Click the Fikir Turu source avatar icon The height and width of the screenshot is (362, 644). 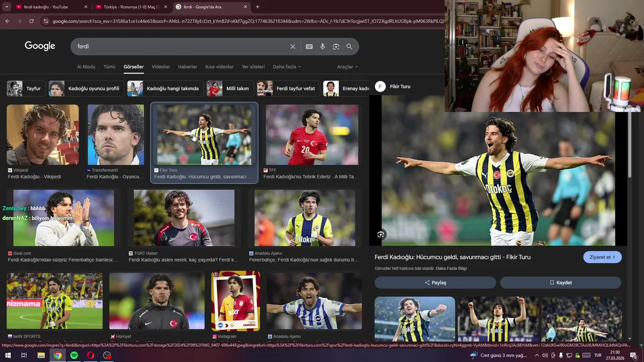pos(380,86)
